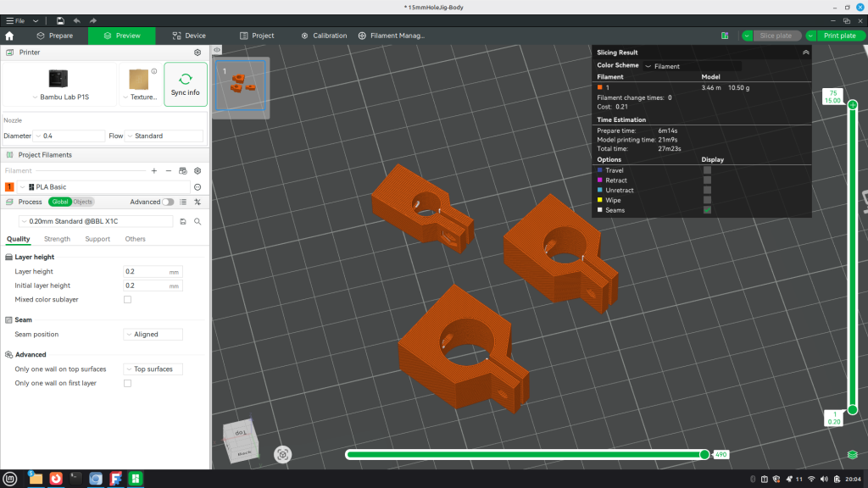Click the edit icon beside PLA Basic
Viewport: 868px width, 488px height.
click(198, 187)
